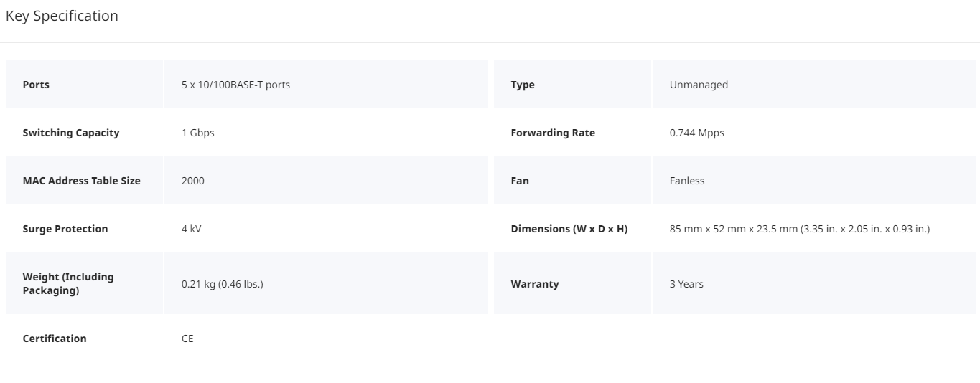Select the Type label cell
The height and width of the screenshot is (383, 980).
point(572,85)
